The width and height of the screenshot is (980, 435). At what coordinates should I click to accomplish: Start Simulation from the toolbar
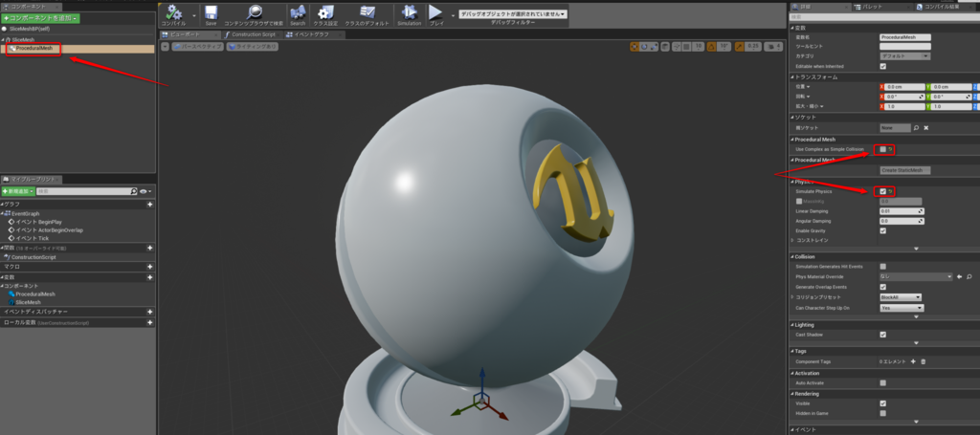click(x=410, y=14)
